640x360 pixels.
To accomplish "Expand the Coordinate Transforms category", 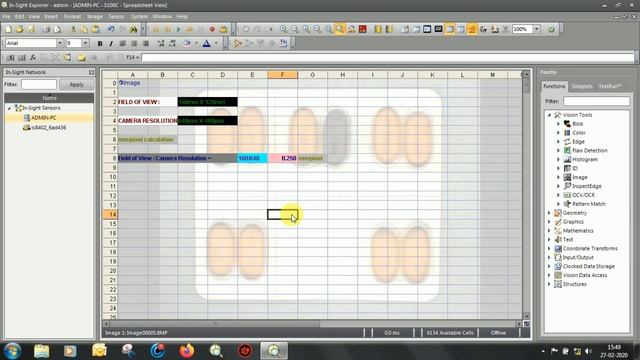I will point(549,249).
